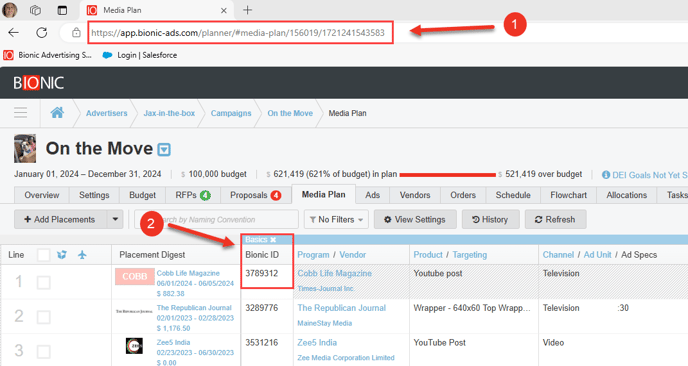Check the checkbox for line 1

(x=43, y=283)
